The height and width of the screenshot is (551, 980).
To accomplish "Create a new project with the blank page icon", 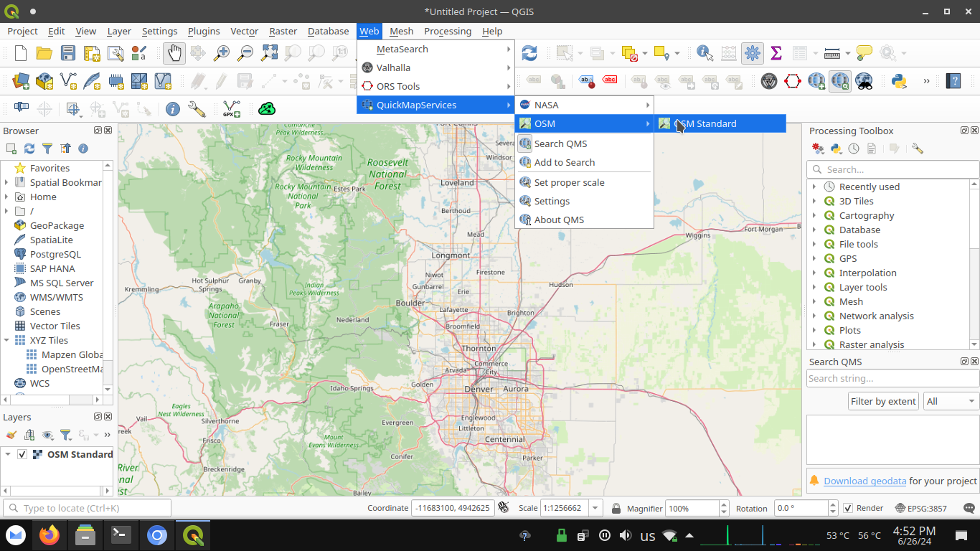I will pos(21,53).
